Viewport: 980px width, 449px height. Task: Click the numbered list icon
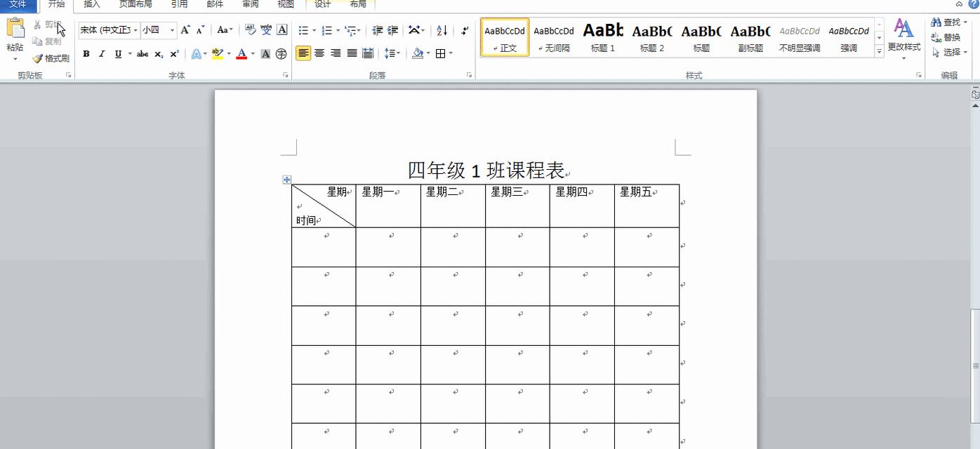327,30
